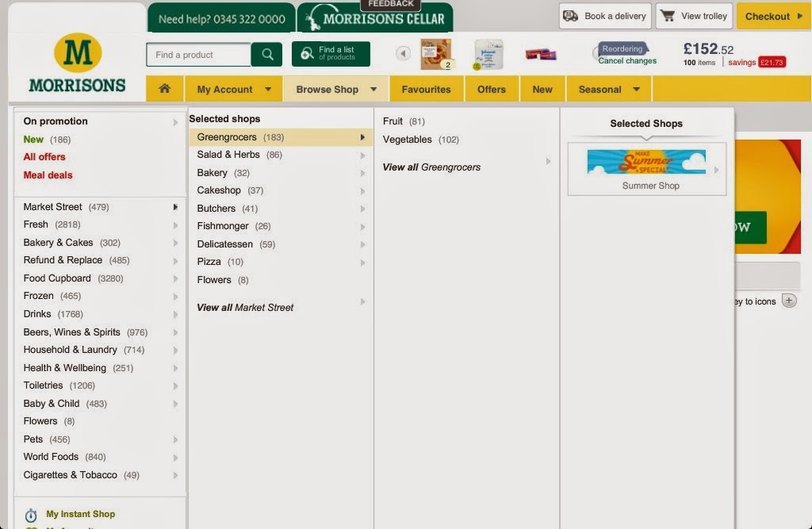Select Flowers (8) in the left category list
This screenshot has width=812, height=529.
[x=101, y=421]
